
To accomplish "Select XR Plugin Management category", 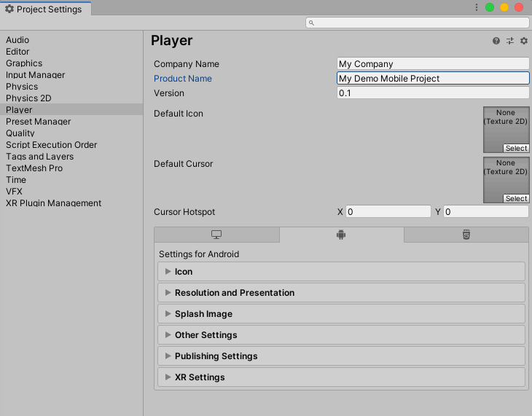I will click(53, 203).
